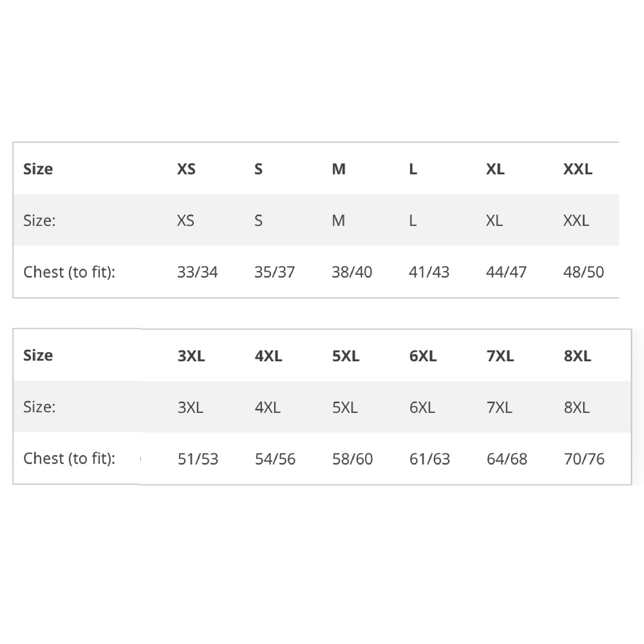Select the 61/63 chest value
Viewport: 644px width, 644px height.
pos(430,459)
